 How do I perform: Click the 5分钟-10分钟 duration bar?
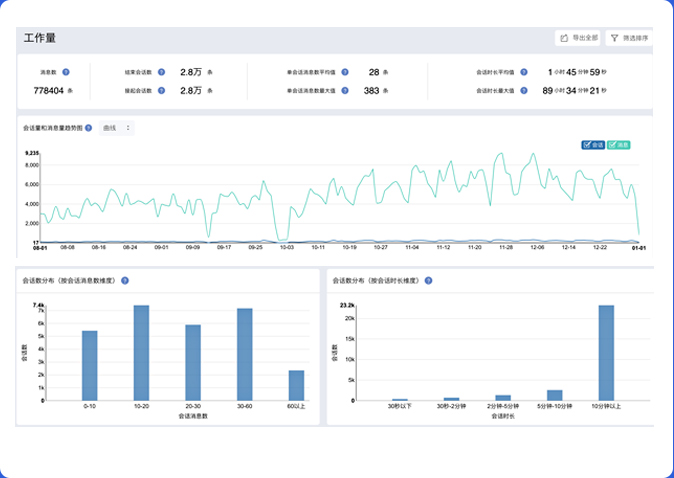pyautogui.click(x=554, y=396)
